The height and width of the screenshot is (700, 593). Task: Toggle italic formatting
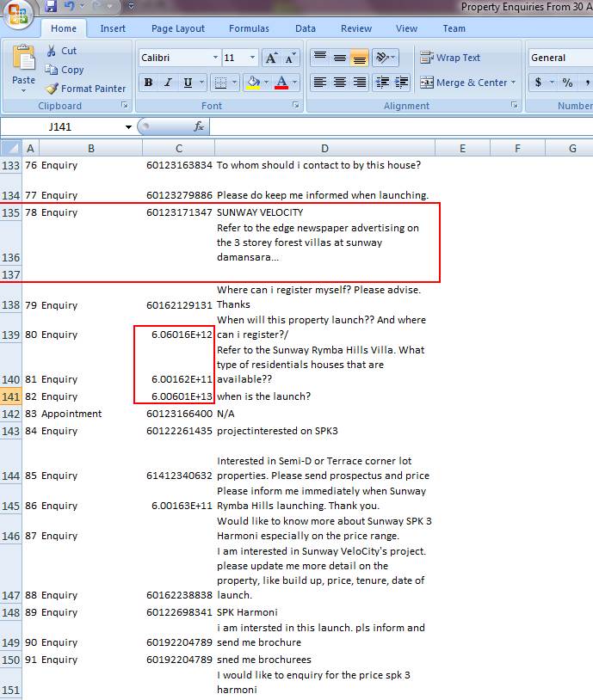(x=168, y=83)
